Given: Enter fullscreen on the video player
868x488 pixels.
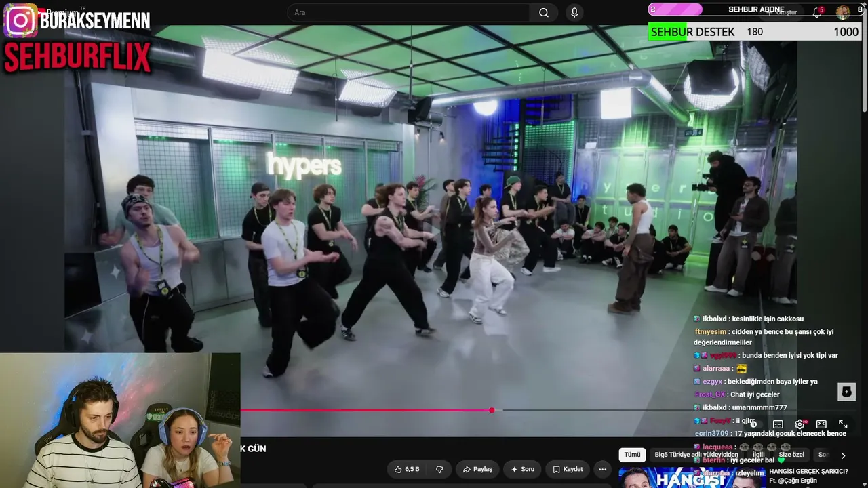Looking at the screenshot, I should [843, 424].
